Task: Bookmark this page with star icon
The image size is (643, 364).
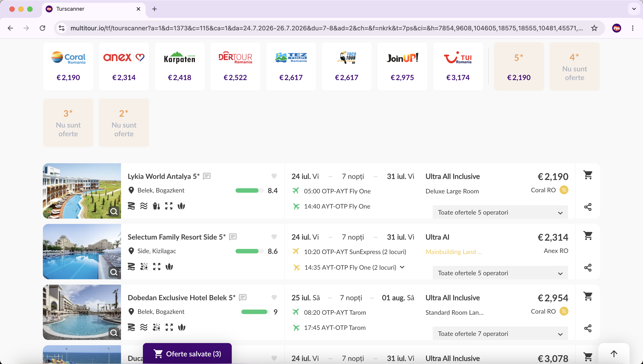Action: (594, 28)
